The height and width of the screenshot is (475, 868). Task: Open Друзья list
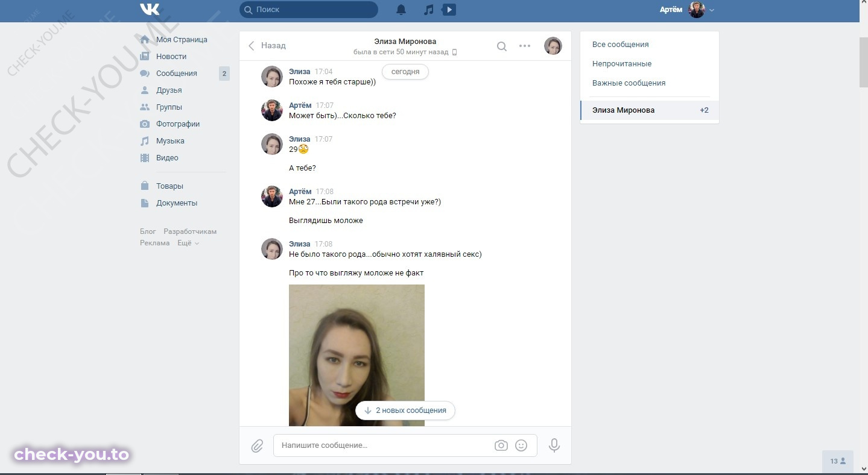[169, 90]
